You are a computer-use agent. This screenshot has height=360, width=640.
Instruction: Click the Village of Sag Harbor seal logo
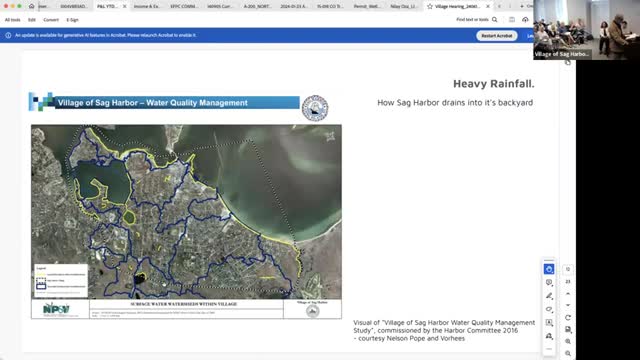pyautogui.click(x=315, y=108)
